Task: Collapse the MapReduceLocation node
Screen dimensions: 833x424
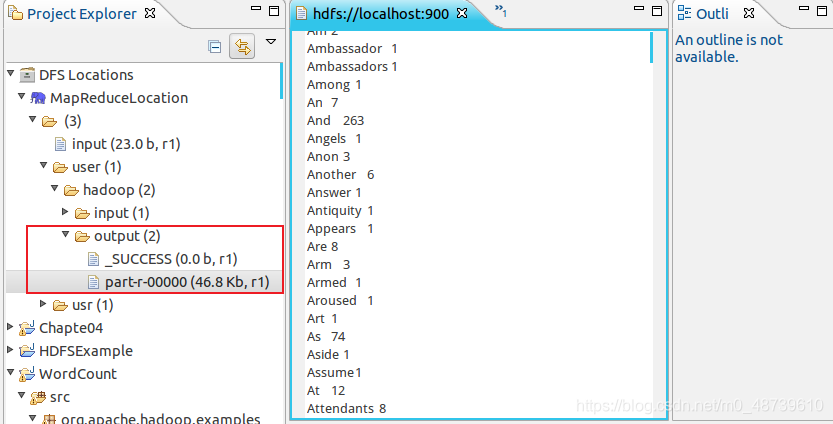Action: [x=21, y=97]
